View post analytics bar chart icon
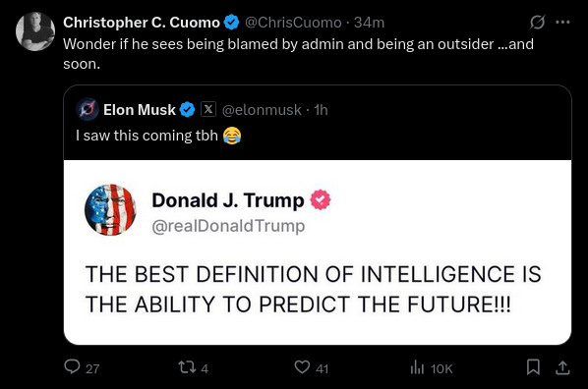The image size is (588, 389). (417, 366)
